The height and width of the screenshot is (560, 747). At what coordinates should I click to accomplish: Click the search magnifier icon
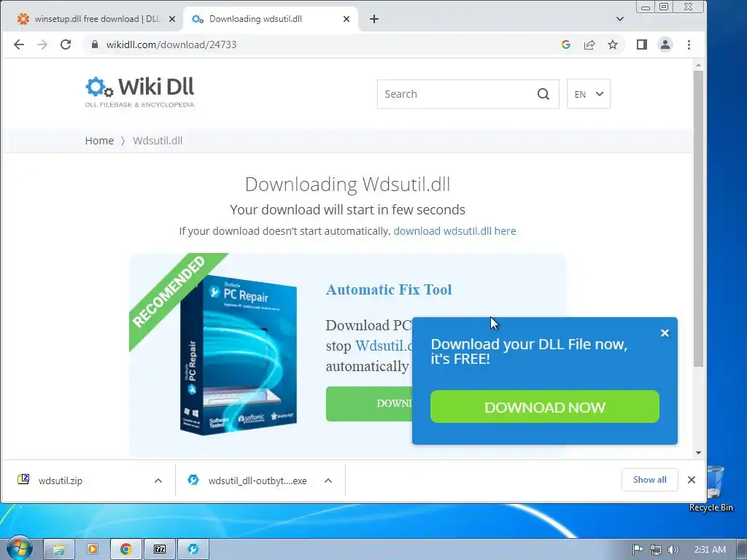[543, 94]
